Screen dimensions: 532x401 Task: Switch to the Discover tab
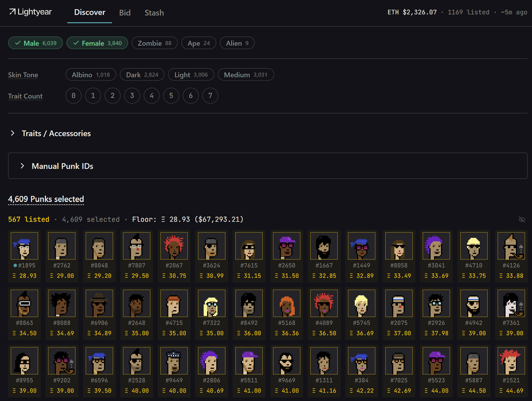pyautogui.click(x=90, y=12)
